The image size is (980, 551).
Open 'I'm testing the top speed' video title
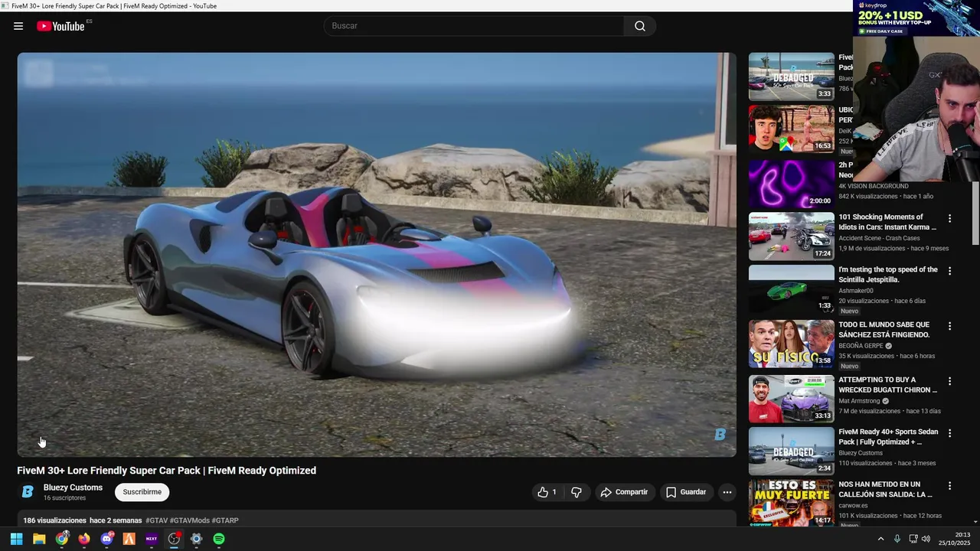coord(887,275)
